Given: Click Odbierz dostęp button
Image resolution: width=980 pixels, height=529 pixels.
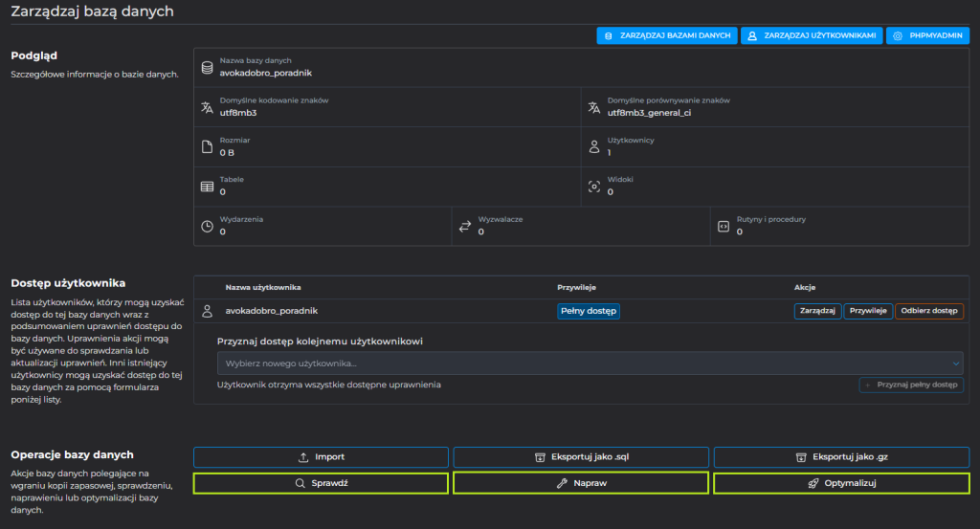Looking at the screenshot, I should pyautogui.click(x=928, y=310).
